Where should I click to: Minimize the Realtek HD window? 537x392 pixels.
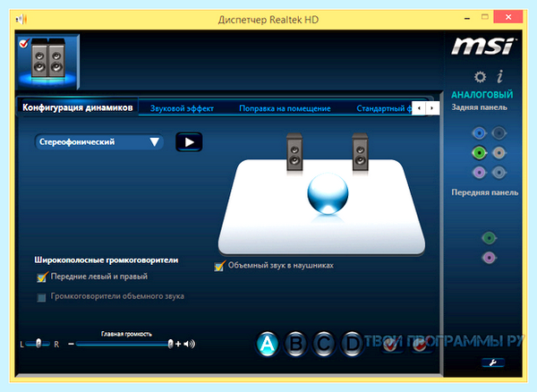pyautogui.click(x=467, y=18)
